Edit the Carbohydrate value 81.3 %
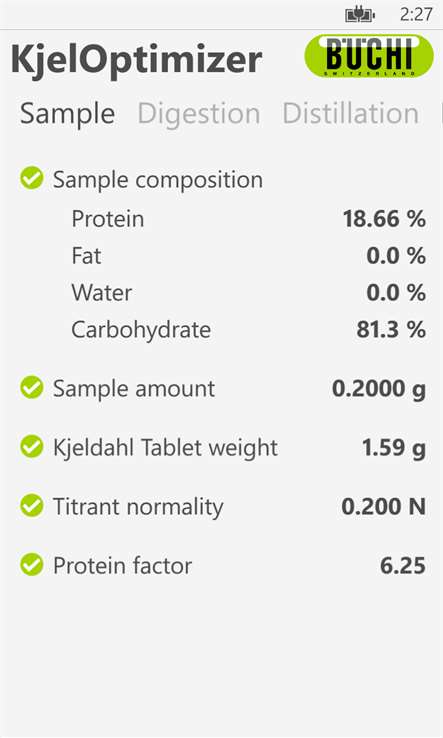Screen dimensions: 443x738 click(391, 329)
